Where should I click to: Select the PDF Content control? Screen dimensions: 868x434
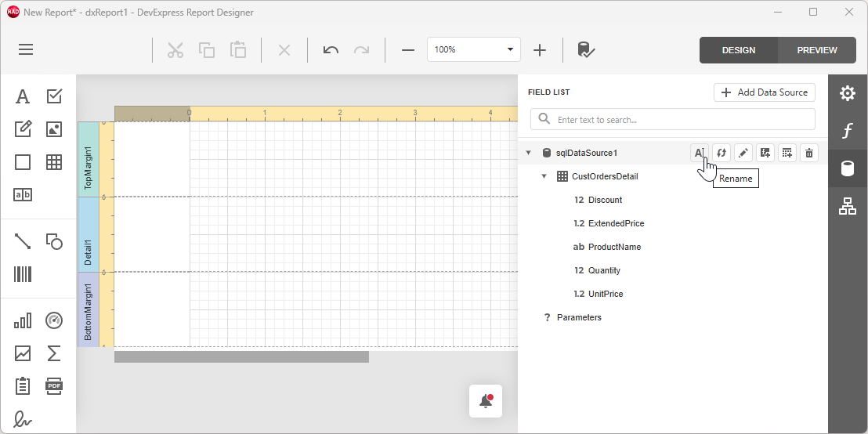coord(54,386)
